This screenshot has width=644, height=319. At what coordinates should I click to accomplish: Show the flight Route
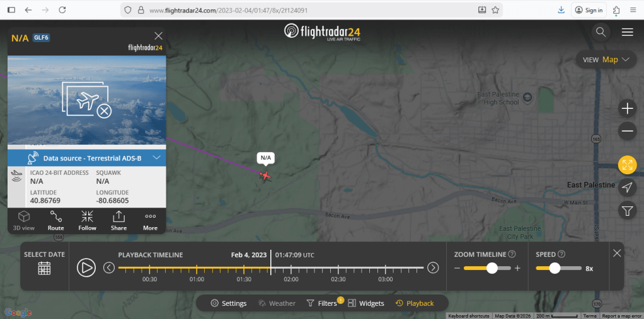click(56, 221)
